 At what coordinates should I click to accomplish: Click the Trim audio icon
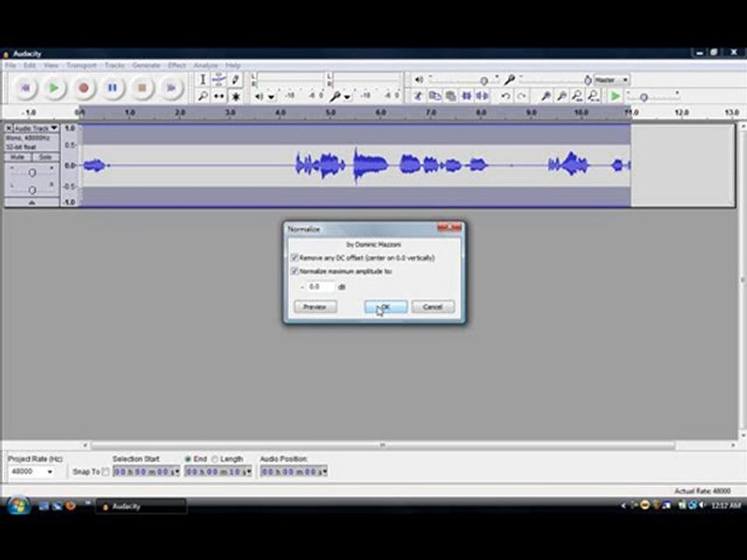pos(466,96)
